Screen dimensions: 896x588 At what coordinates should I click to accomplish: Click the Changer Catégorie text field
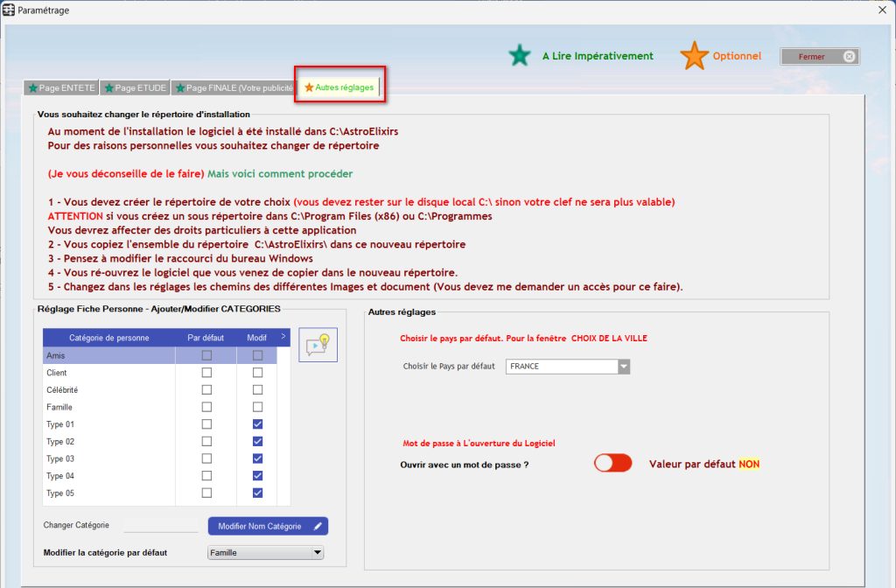(x=160, y=525)
